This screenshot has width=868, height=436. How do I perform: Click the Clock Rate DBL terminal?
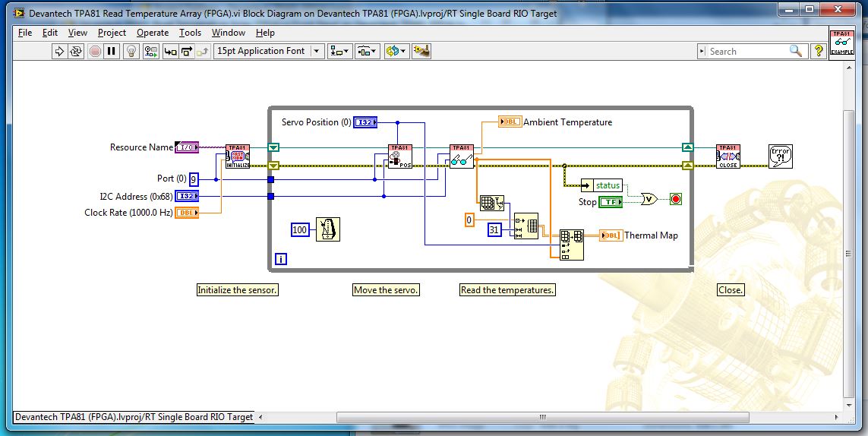tap(187, 213)
